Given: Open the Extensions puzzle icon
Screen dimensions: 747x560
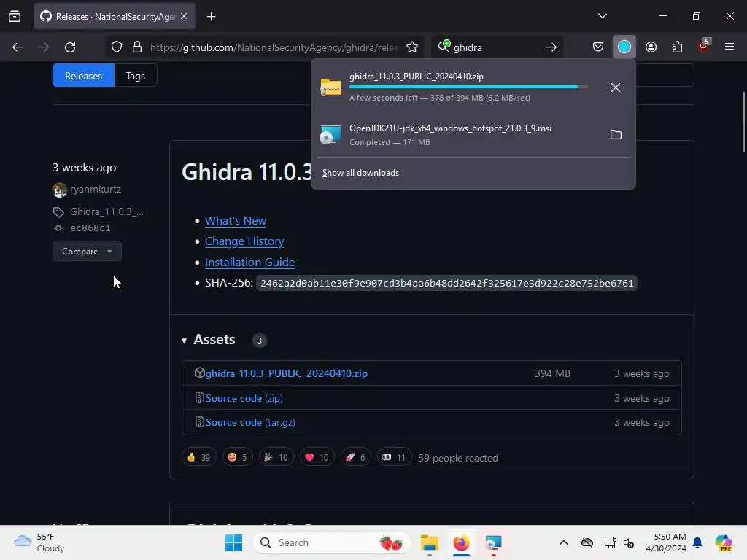Looking at the screenshot, I should click(677, 47).
